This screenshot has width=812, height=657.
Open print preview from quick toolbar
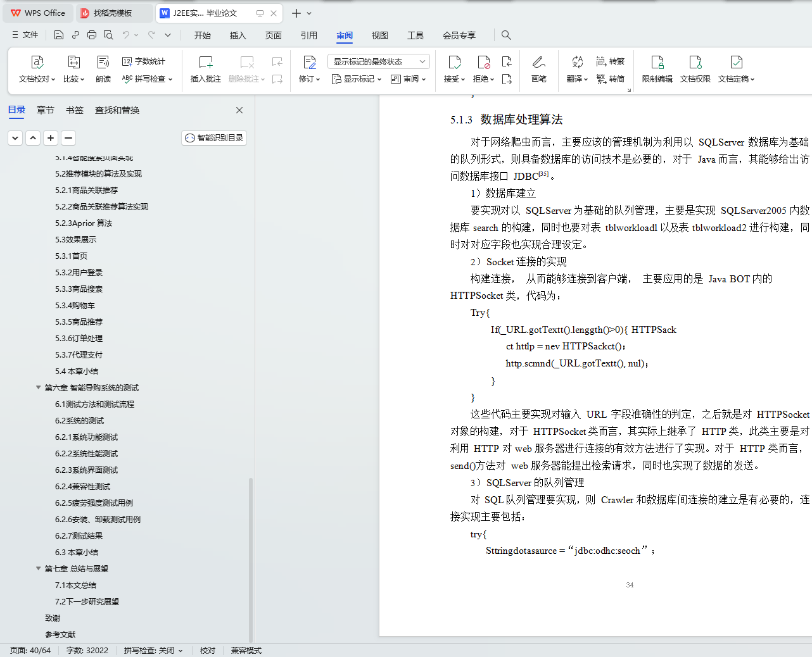click(x=108, y=35)
